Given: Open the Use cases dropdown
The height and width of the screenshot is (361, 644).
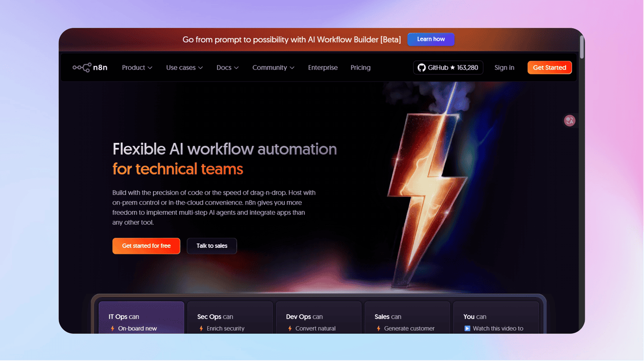Looking at the screenshot, I should tap(184, 67).
